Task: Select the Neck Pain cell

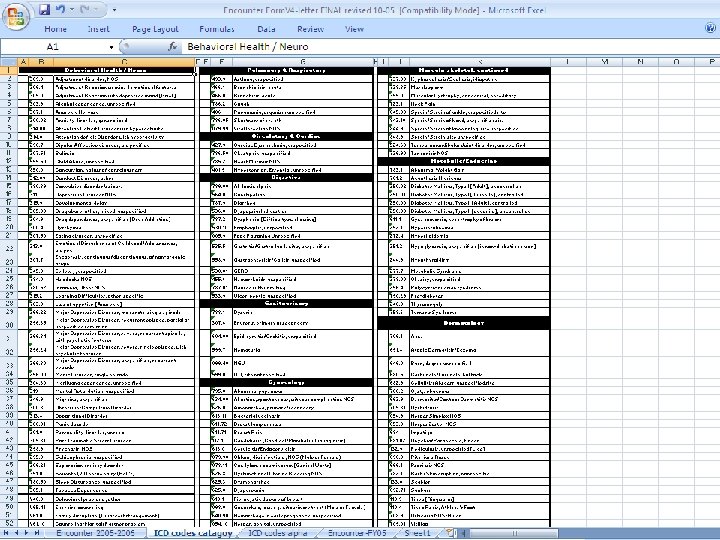Action: click(x=479, y=104)
